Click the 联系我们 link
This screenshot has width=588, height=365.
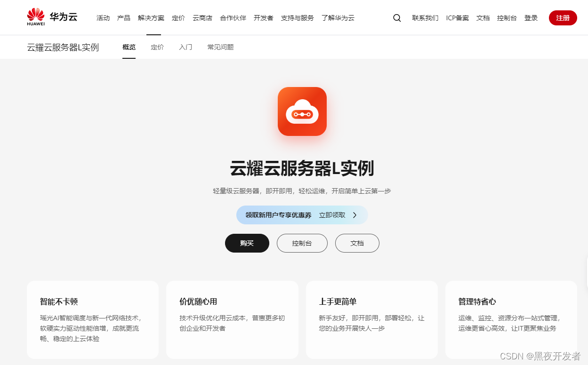(425, 18)
